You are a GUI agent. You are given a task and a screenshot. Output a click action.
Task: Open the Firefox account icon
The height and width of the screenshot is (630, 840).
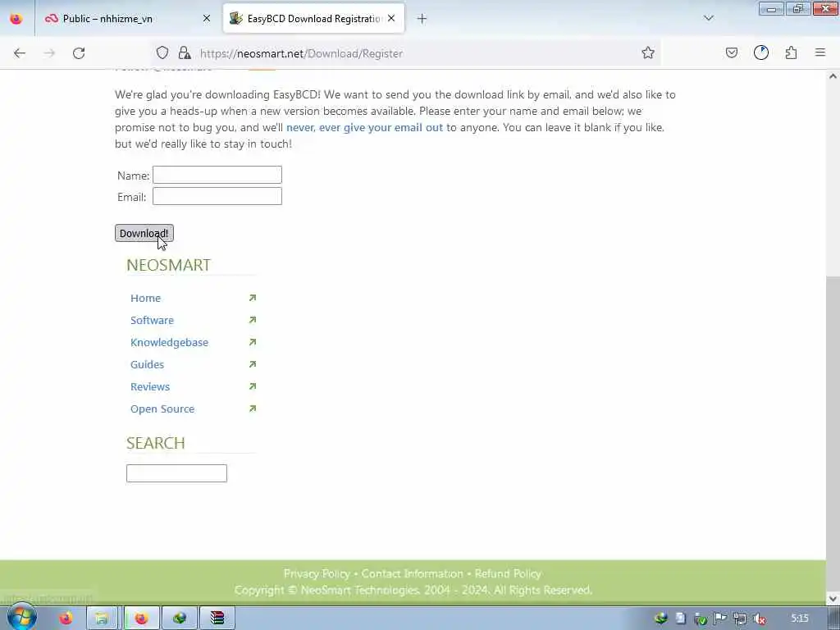[760, 52]
